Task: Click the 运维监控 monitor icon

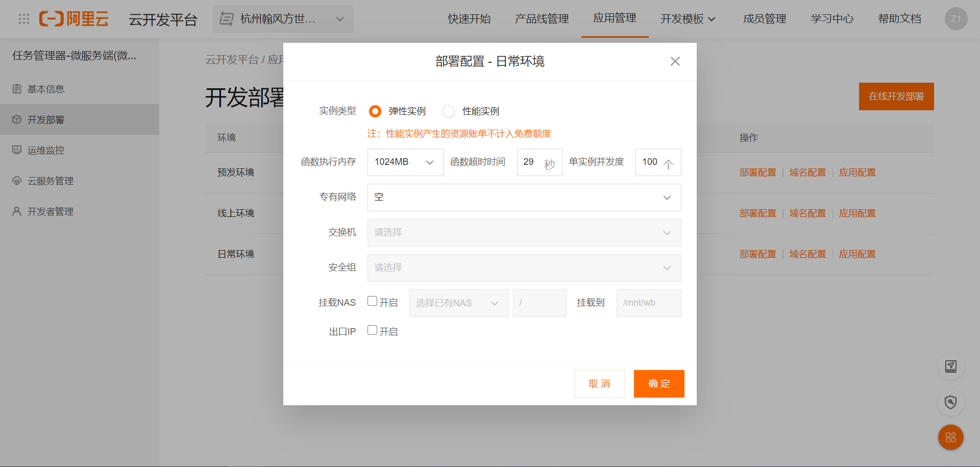Action: [17, 150]
